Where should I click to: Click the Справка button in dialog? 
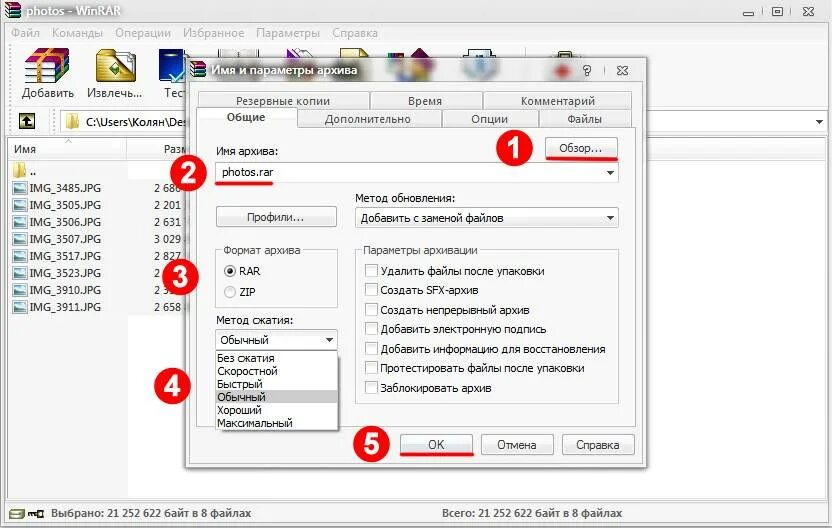click(x=597, y=445)
